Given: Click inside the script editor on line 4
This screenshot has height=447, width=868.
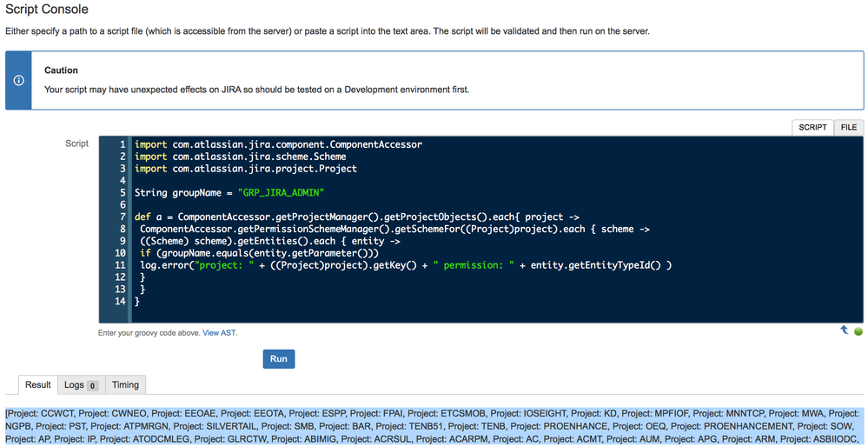Looking at the screenshot, I should pos(498,181).
